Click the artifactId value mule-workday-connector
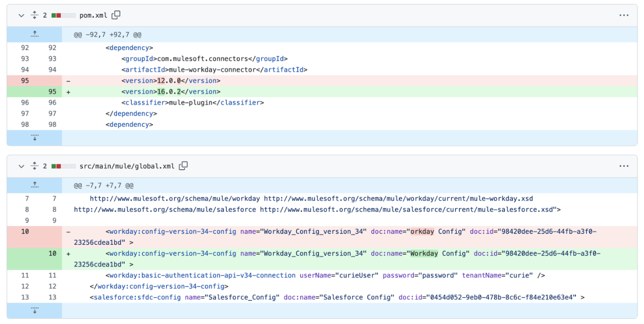The height and width of the screenshot is (324, 644). (213, 70)
